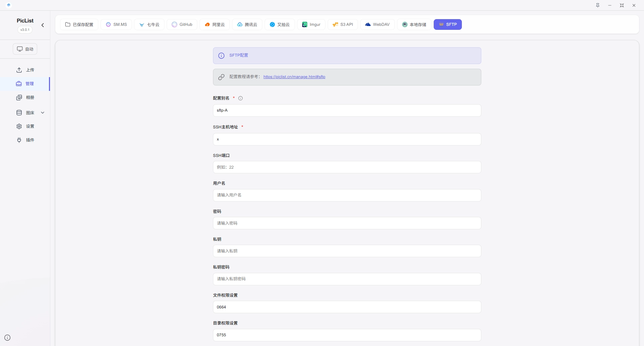The height and width of the screenshot is (346, 644).
Task: Switch to the SM.MS tab
Action: (116, 24)
